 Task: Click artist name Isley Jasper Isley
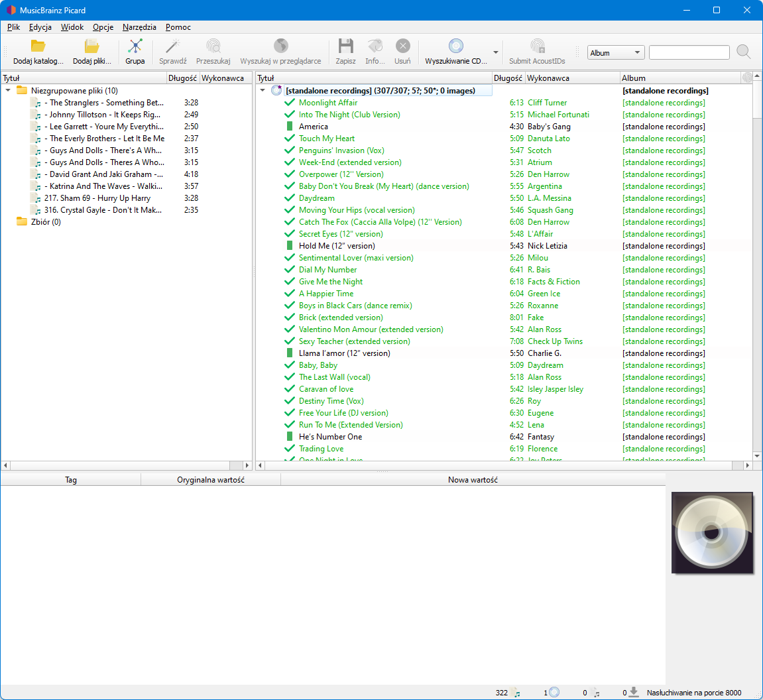[x=556, y=389]
